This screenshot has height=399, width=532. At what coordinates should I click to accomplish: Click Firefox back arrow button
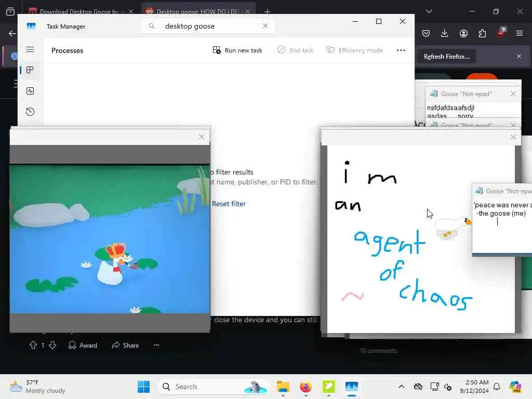coord(12,33)
